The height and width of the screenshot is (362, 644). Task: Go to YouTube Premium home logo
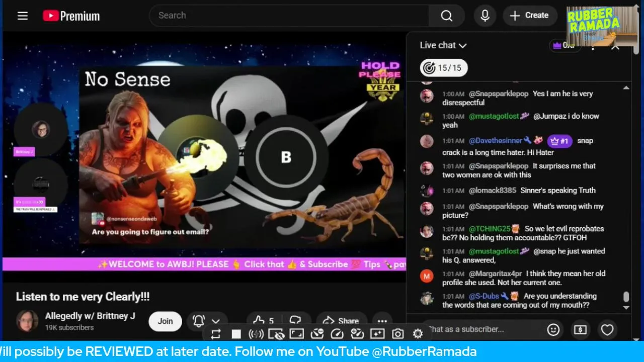[x=71, y=16]
